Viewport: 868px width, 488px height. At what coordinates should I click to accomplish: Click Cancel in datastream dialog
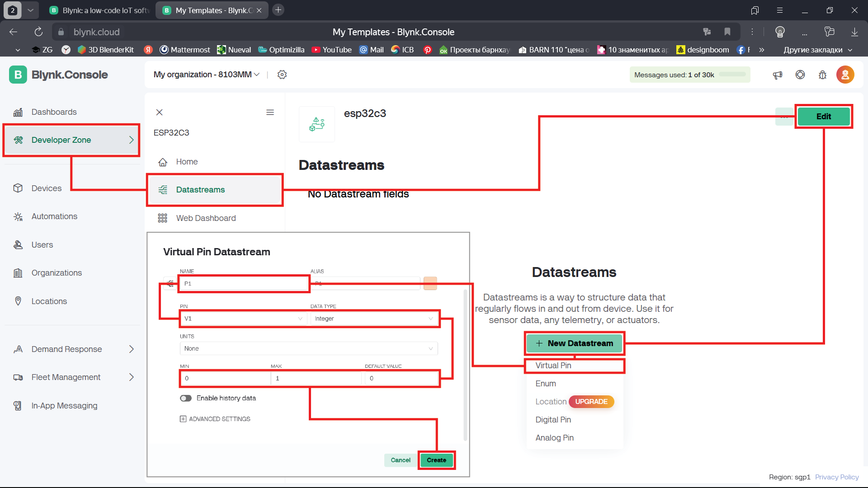click(401, 460)
